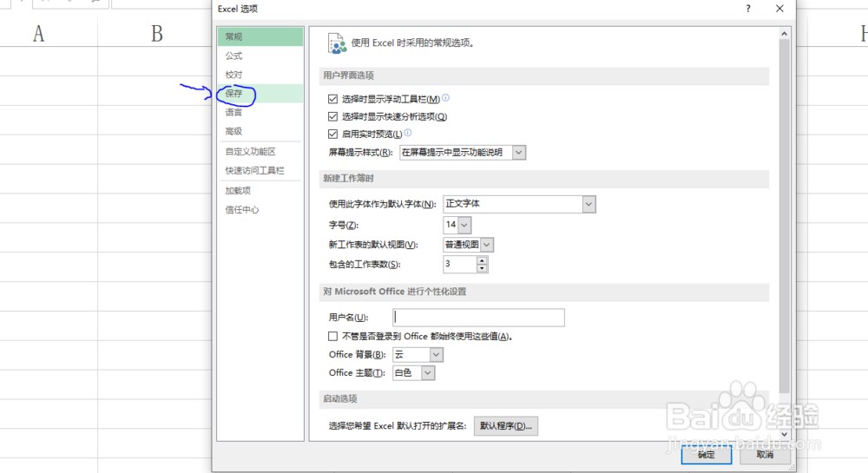Click the 用户名 text field
This screenshot has height=473, width=868.
tap(479, 318)
